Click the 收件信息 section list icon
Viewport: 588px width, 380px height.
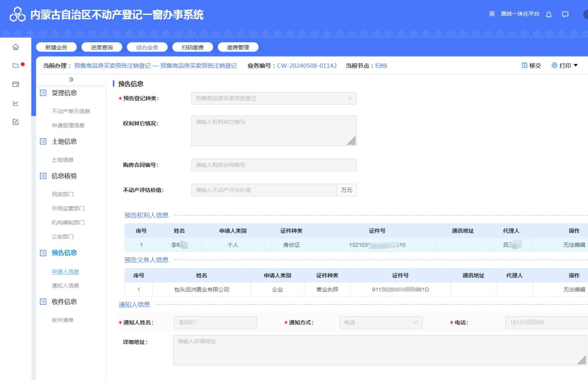[x=44, y=301]
